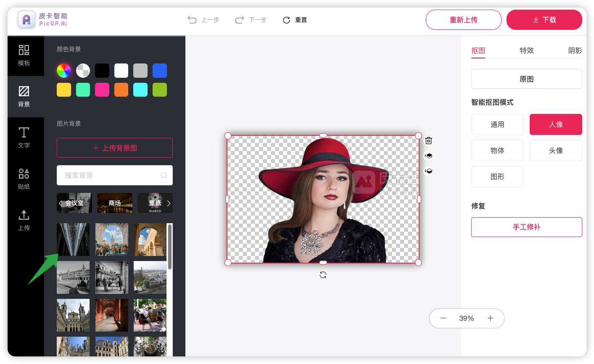Open the 文字 text tool
This screenshot has width=594, height=364.
click(24, 138)
